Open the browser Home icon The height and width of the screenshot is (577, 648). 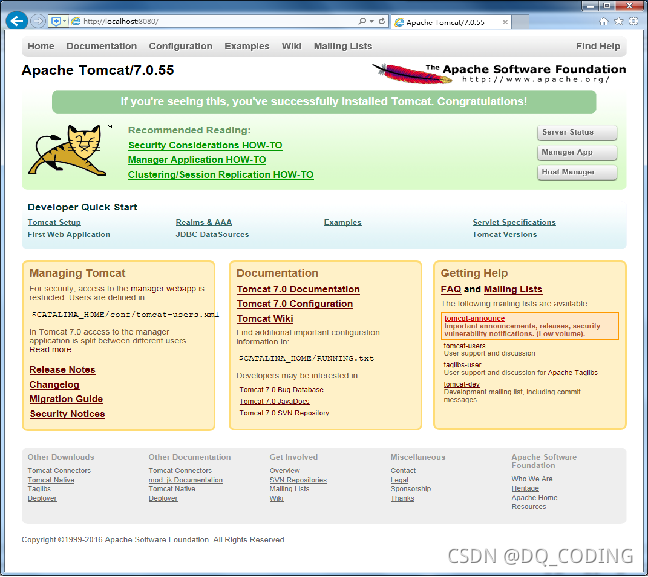pos(604,21)
